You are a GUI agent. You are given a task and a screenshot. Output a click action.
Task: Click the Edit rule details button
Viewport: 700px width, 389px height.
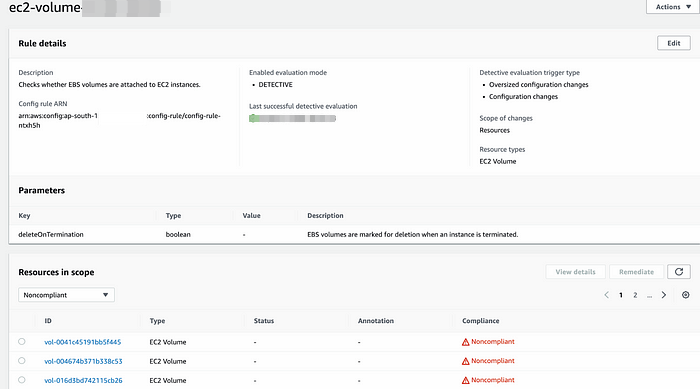(x=674, y=43)
